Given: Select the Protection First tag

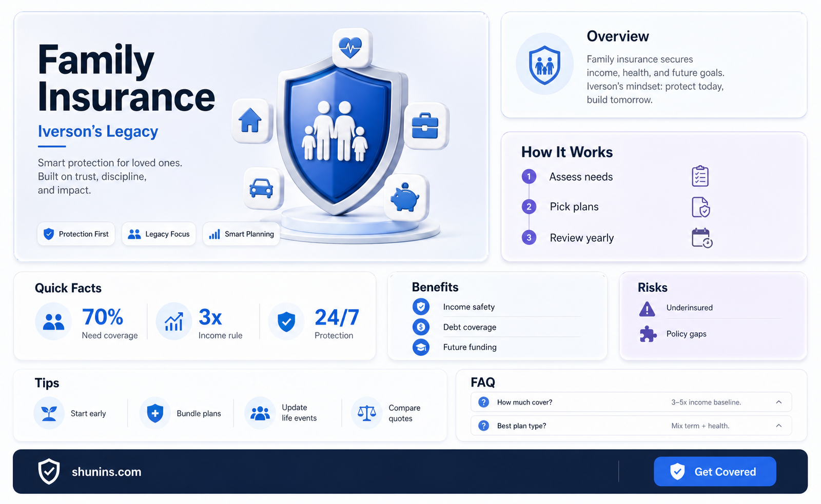Looking at the screenshot, I should 76,234.
